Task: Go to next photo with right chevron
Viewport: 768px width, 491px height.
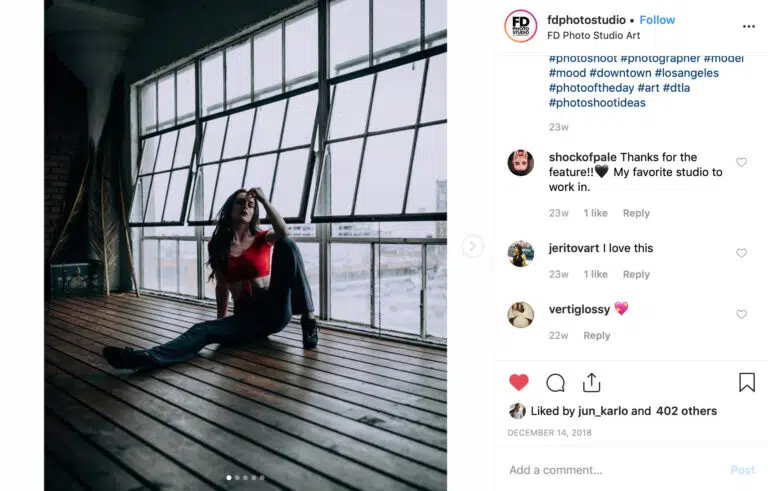Action: tap(473, 246)
